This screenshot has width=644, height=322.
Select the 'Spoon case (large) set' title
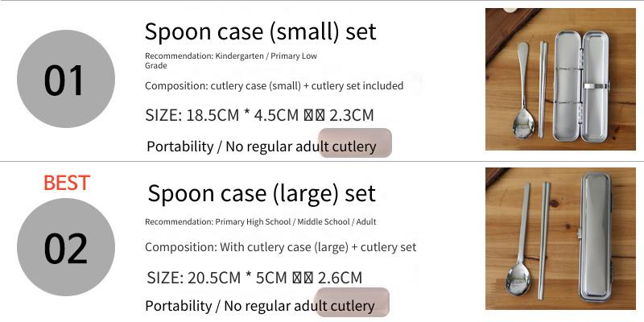tap(262, 193)
